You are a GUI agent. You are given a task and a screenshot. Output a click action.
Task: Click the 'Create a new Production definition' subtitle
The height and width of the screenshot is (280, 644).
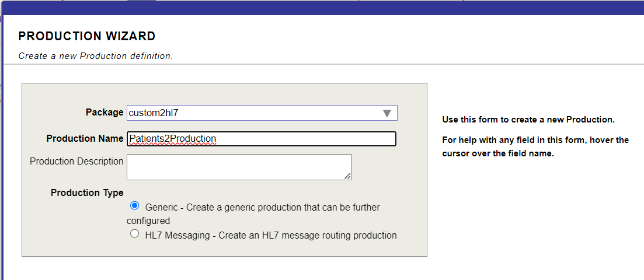coord(96,56)
